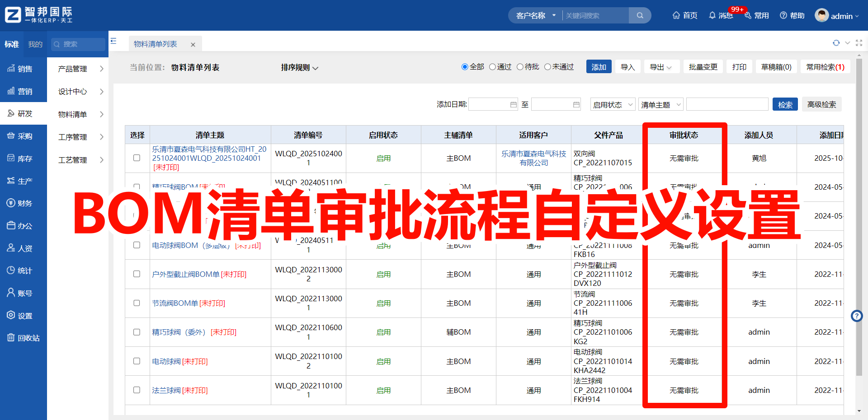Click the 关键词搜索 search input field
This screenshot has width=868, height=420.
pos(594,15)
